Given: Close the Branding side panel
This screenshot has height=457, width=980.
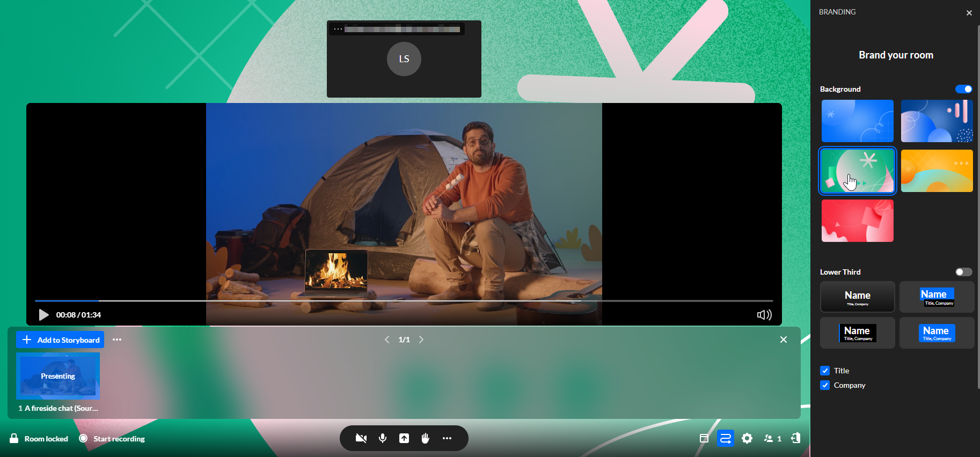Looking at the screenshot, I should click(969, 13).
